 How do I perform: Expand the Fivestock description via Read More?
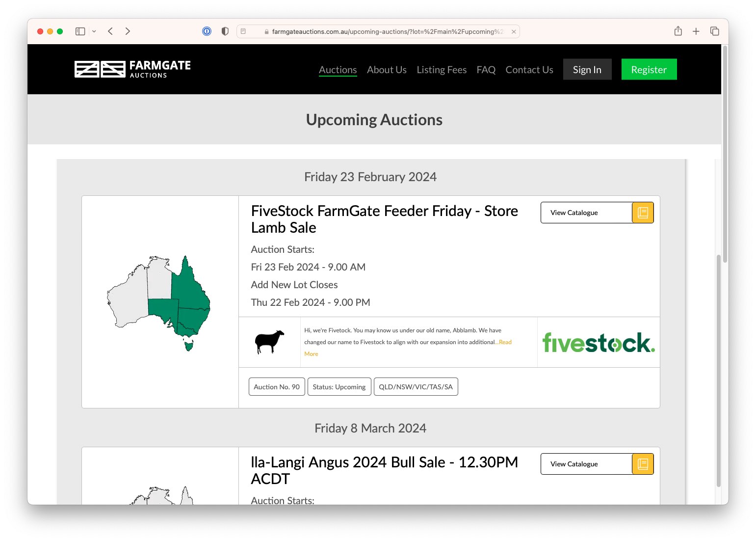pos(504,342)
